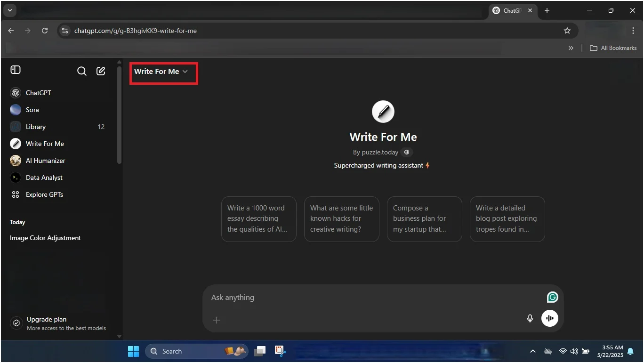Open Task View on the taskbar
The image size is (644, 363).
point(260,351)
